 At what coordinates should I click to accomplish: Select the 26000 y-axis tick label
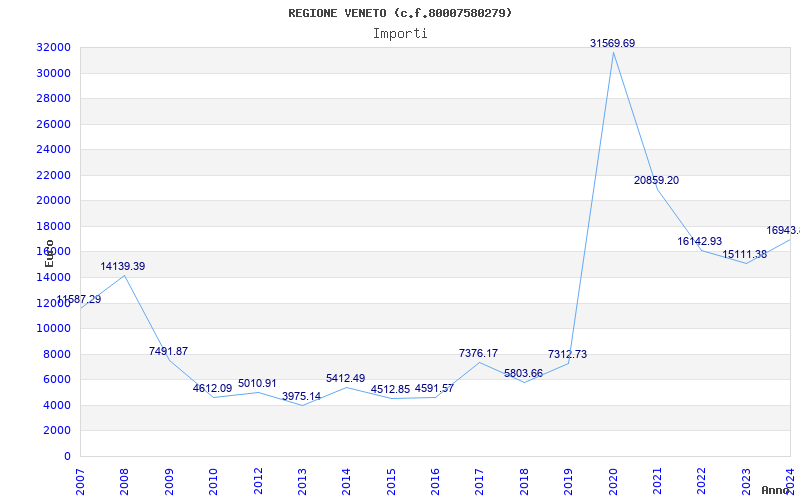click(x=53, y=124)
